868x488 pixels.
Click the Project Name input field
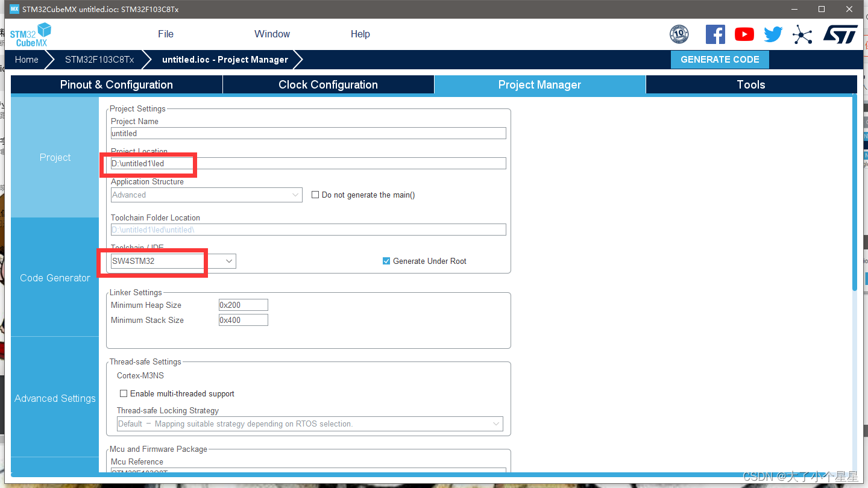pyautogui.click(x=308, y=133)
